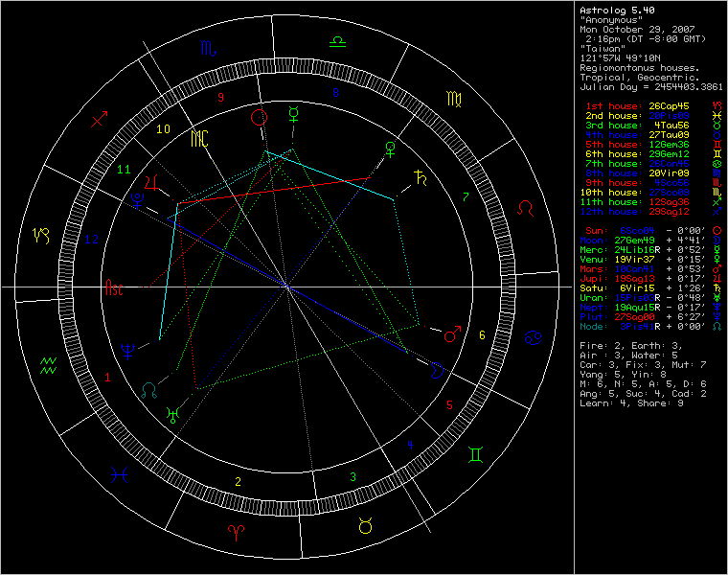728x575 pixels.
Task: Click the '"Anonymous"' chart name text
Action: pyautogui.click(x=611, y=20)
